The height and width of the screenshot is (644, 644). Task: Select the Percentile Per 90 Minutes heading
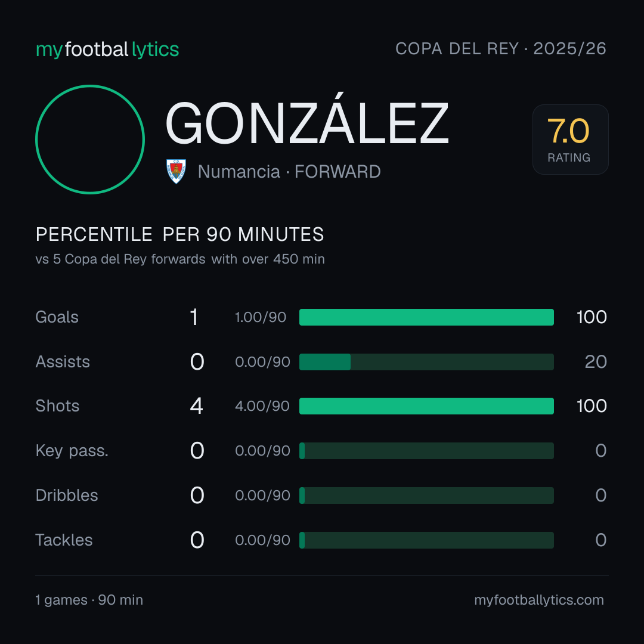click(x=180, y=234)
